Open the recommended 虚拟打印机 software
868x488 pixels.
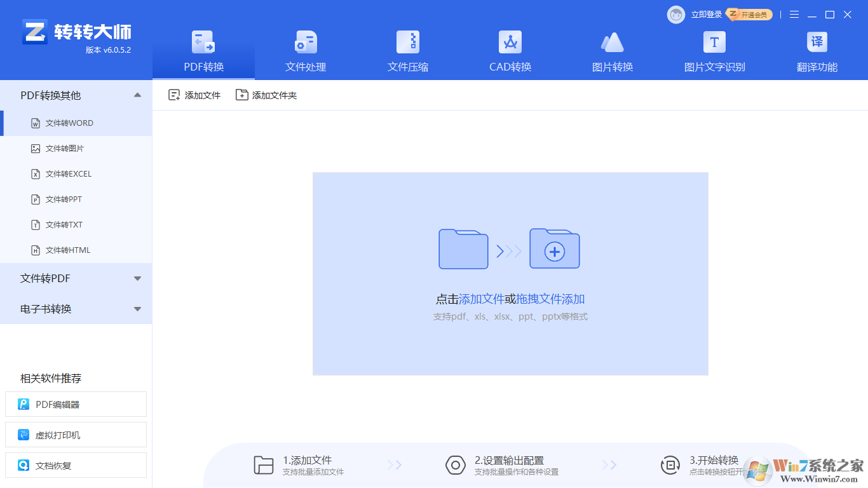pyautogui.click(x=76, y=435)
